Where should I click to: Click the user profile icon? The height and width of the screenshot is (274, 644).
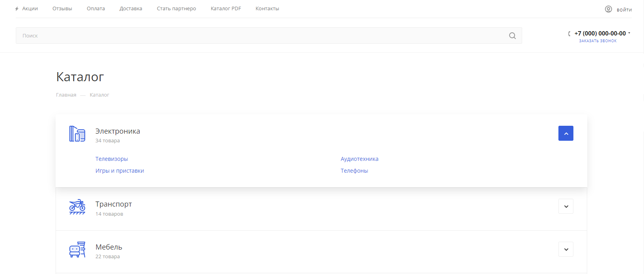tap(609, 9)
